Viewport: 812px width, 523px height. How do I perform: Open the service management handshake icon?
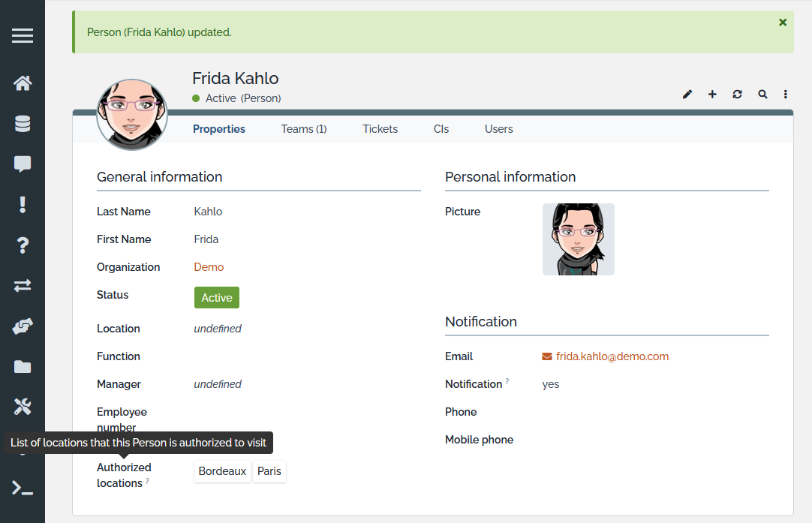pyautogui.click(x=23, y=326)
